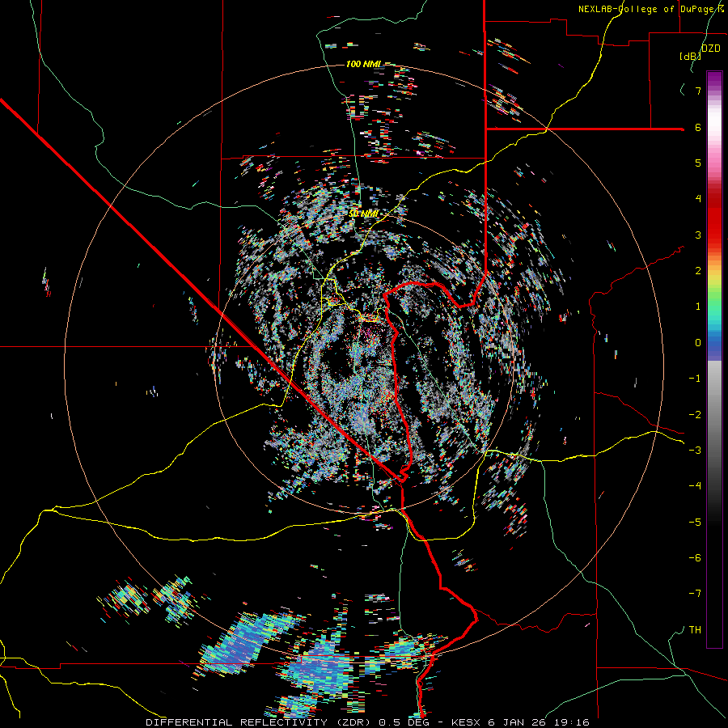Click the 2 value on color scale
728x728 pixels.
(x=698, y=271)
